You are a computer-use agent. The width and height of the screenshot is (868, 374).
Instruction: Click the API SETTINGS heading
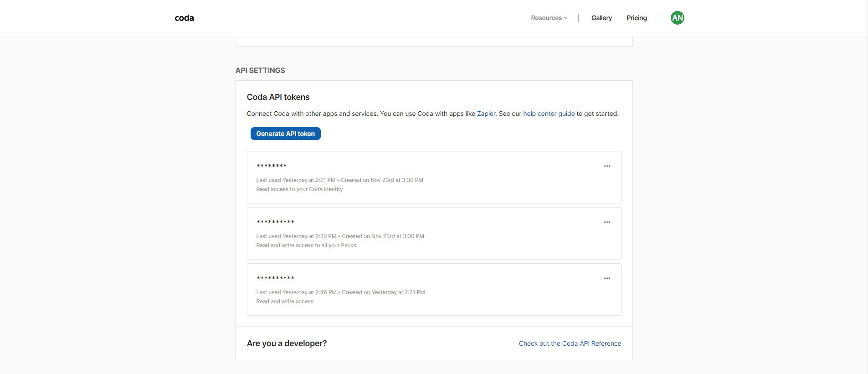260,70
